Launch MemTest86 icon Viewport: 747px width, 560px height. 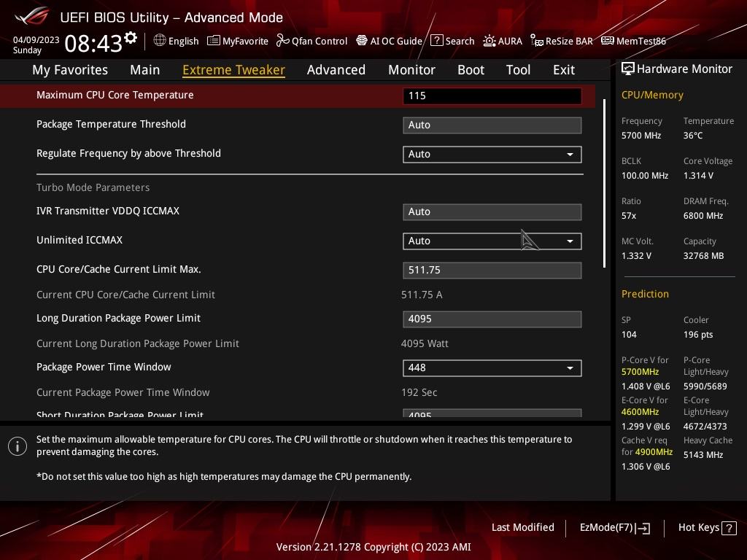(608, 41)
